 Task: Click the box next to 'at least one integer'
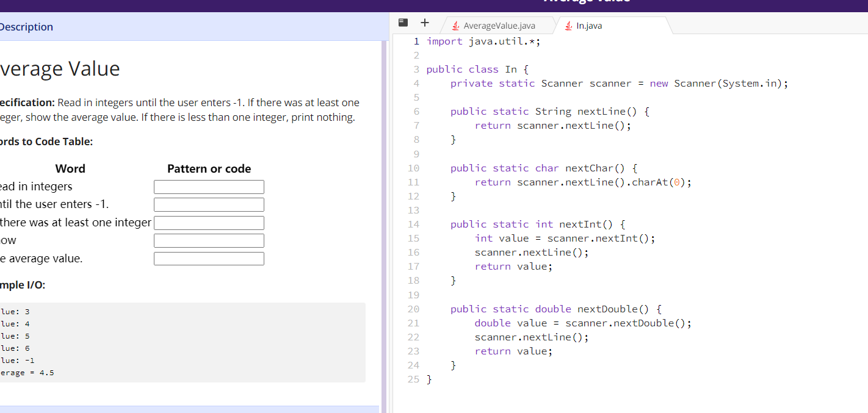coord(209,223)
